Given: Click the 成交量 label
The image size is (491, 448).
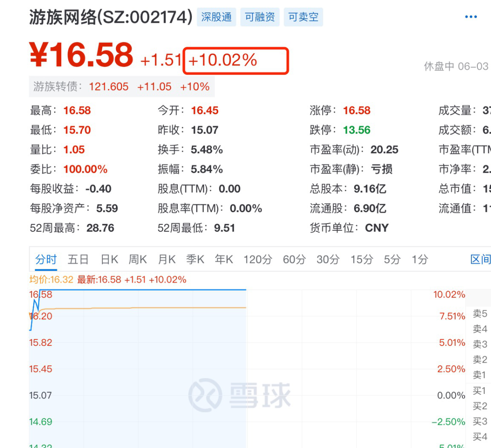Looking at the screenshot, I should (x=457, y=110).
